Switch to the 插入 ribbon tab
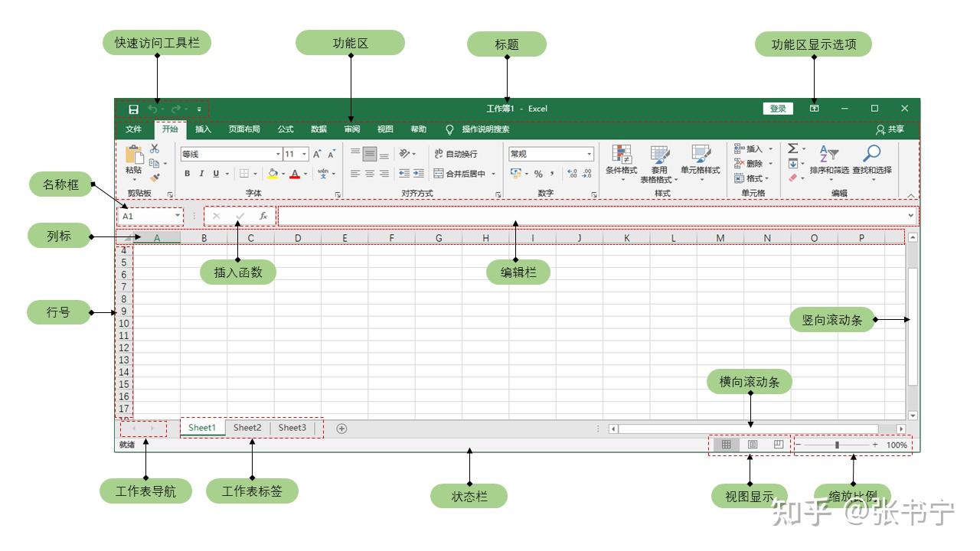The height and width of the screenshot is (551, 980). click(x=203, y=129)
